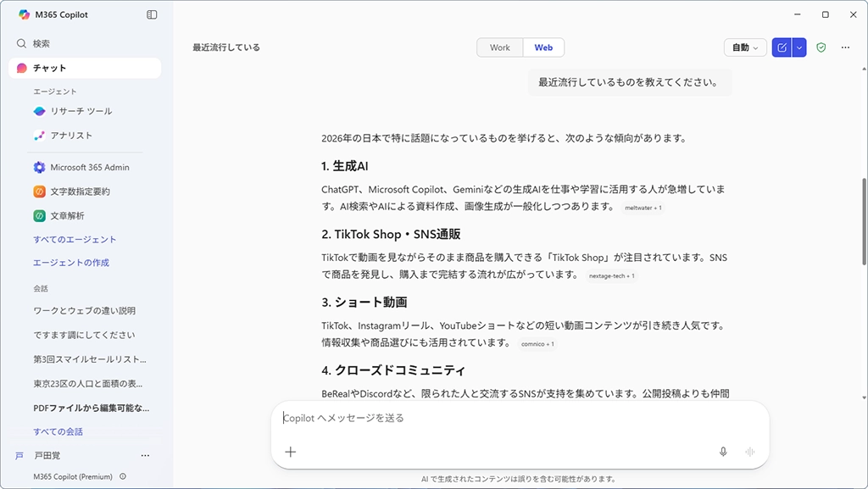Open conversation ですます調にしてください
868x489 pixels.
[84, 336]
